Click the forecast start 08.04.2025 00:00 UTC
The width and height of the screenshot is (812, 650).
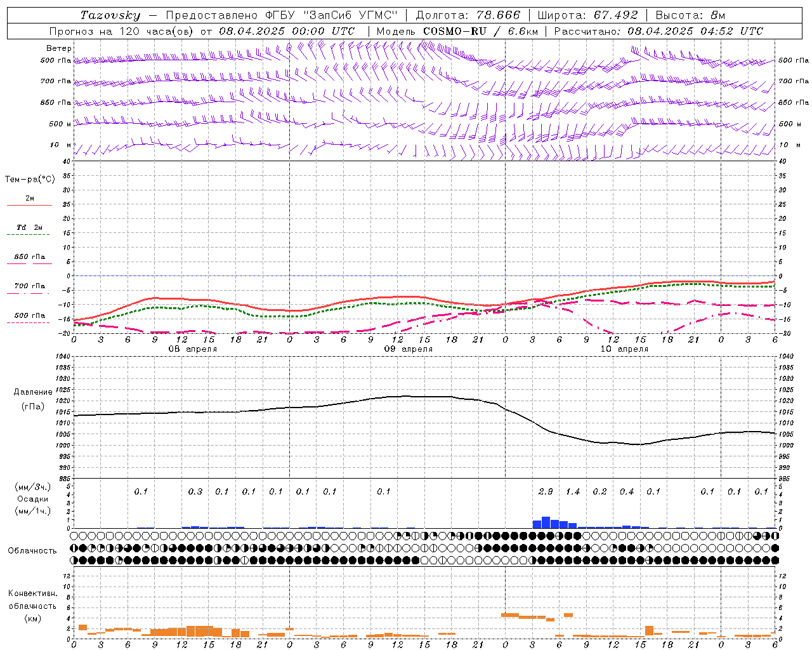coord(287,31)
